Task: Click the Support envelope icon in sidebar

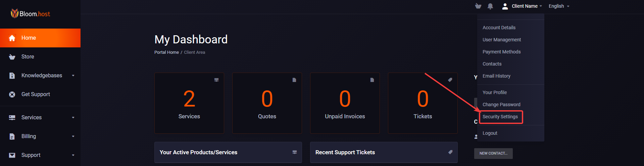Action: point(12,155)
